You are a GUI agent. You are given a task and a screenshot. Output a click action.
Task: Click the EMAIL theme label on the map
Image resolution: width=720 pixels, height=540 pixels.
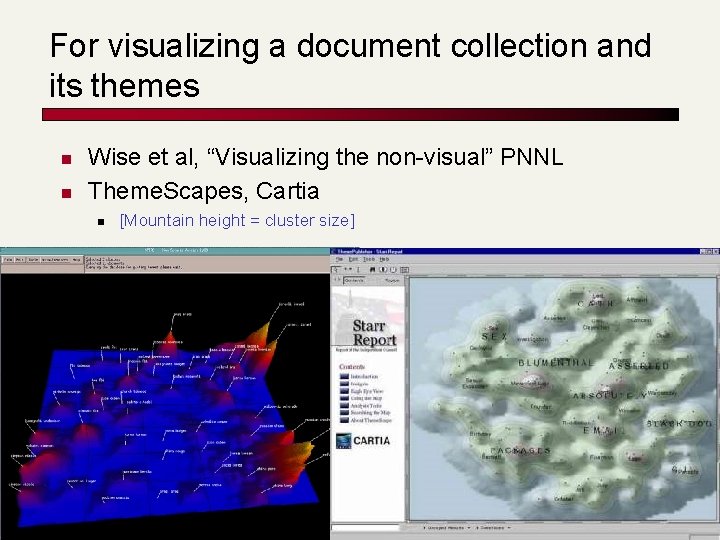(x=604, y=430)
